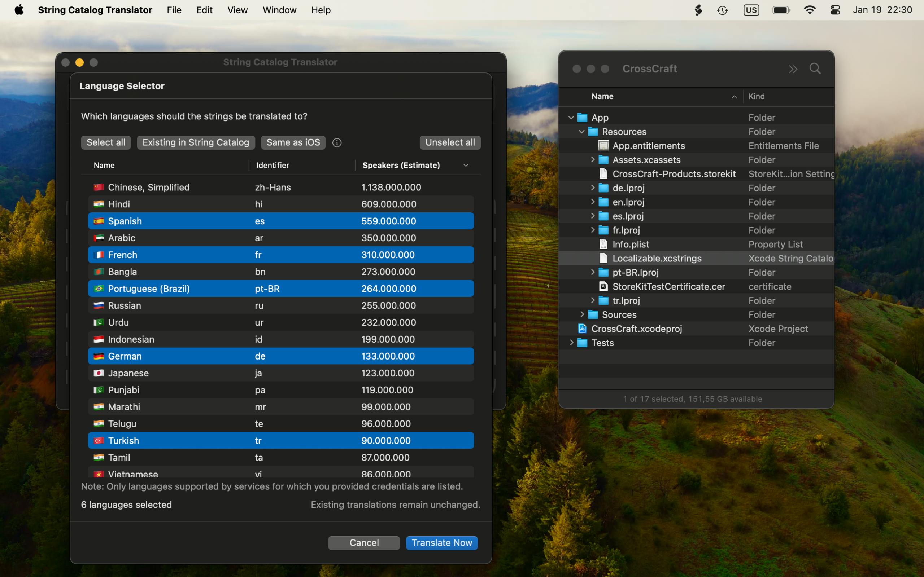
Task: Deselect the Turkish language row
Action: 281,440
